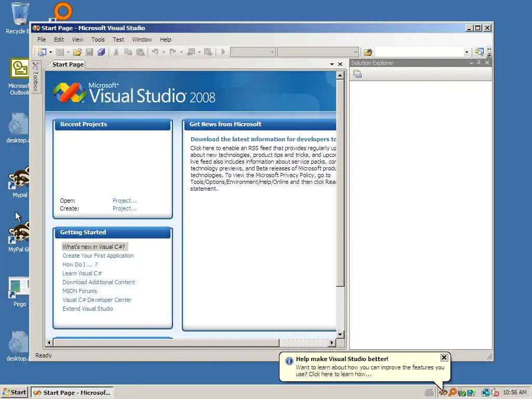Click the Start Page vertical scrollbar down arrow
Viewport: 532px width, 399px height.
coord(340,334)
